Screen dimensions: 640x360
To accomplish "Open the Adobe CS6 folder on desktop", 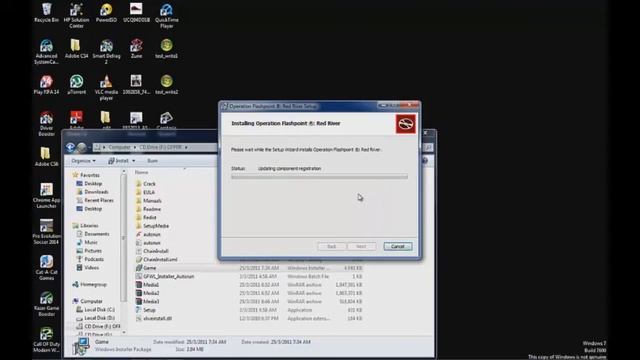I will pyautogui.click(x=46, y=157).
